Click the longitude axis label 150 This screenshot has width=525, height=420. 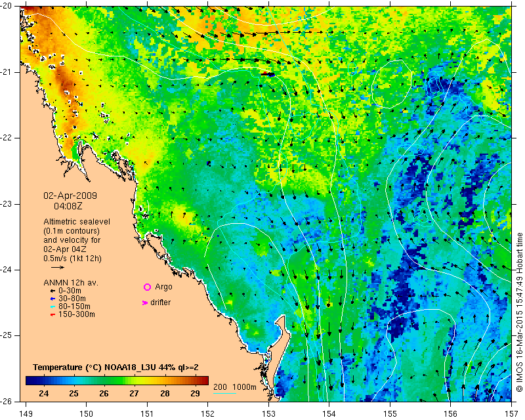click(x=87, y=414)
